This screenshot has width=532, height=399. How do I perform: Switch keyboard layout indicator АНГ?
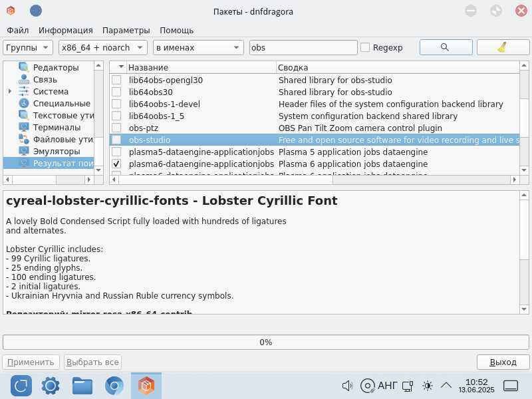388,386
